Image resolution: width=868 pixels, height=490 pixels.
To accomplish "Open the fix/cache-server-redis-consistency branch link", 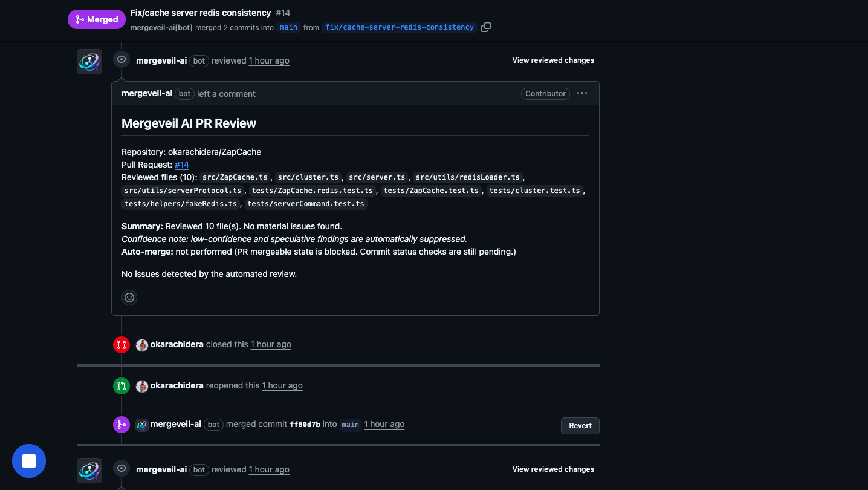I will (400, 27).
